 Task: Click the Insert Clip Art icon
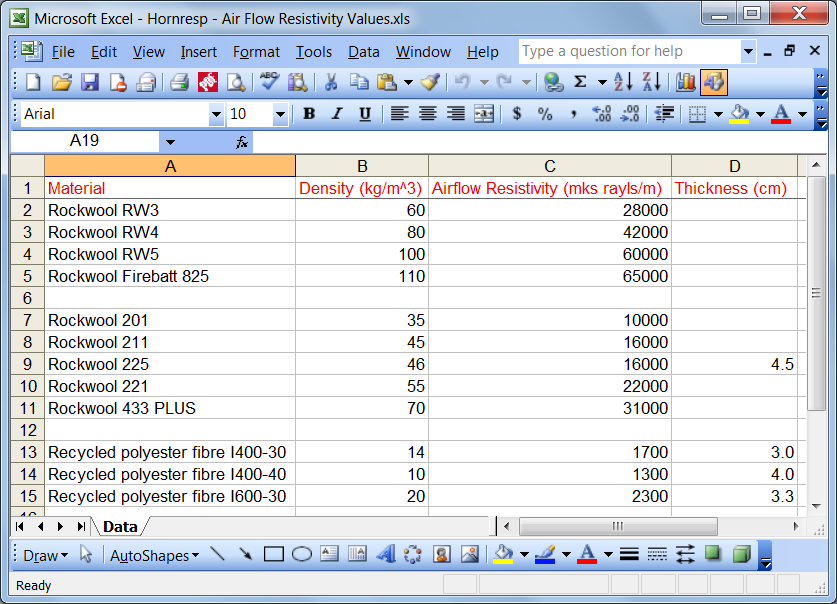441,554
